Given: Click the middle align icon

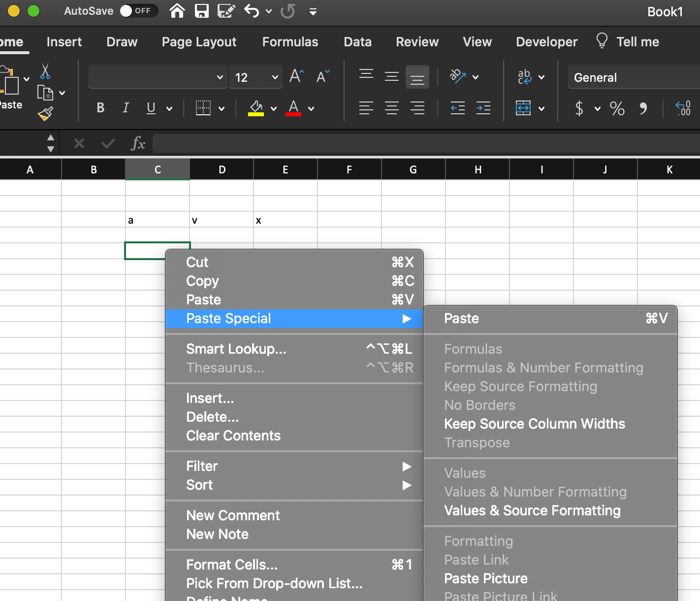Looking at the screenshot, I should click(x=392, y=76).
